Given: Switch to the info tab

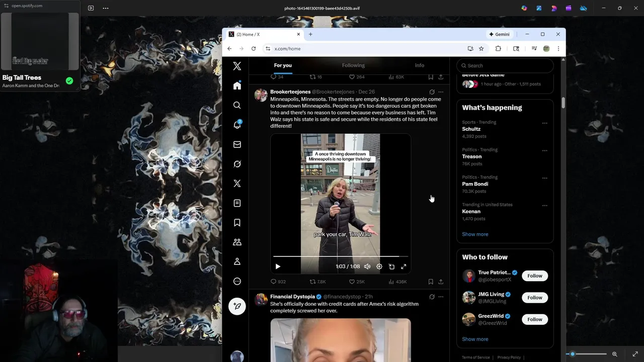Looking at the screenshot, I should [419, 65].
